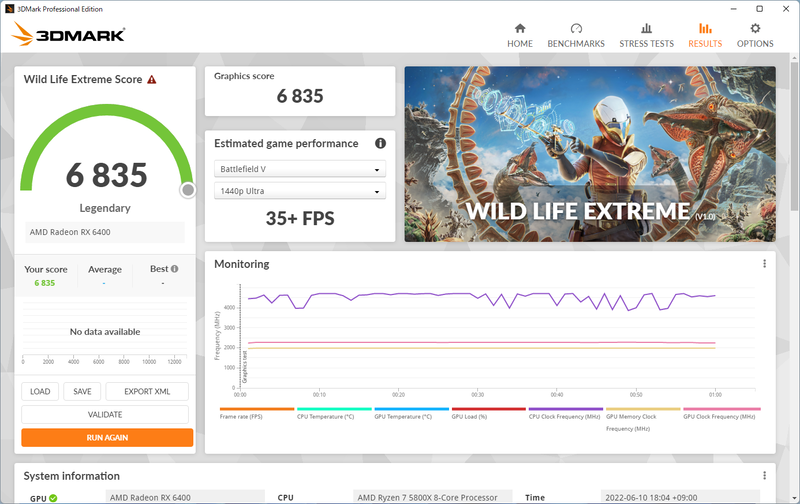Open System information three-dot menu
Image resolution: width=800 pixels, height=504 pixels.
pos(764,475)
